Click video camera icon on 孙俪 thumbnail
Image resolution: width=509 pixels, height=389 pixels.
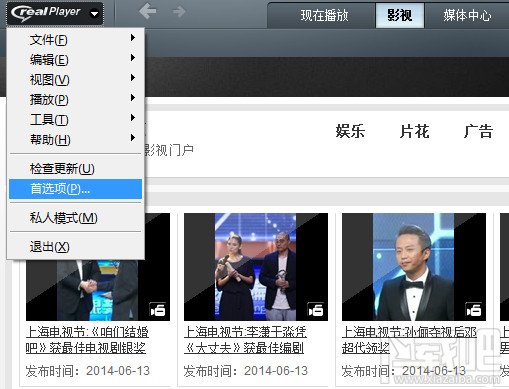click(x=473, y=309)
